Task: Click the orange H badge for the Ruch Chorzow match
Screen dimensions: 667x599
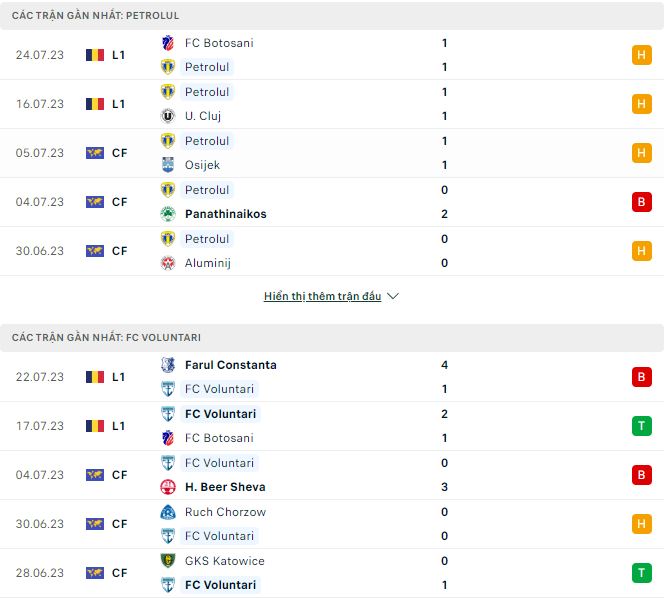Action: coord(641,524)
